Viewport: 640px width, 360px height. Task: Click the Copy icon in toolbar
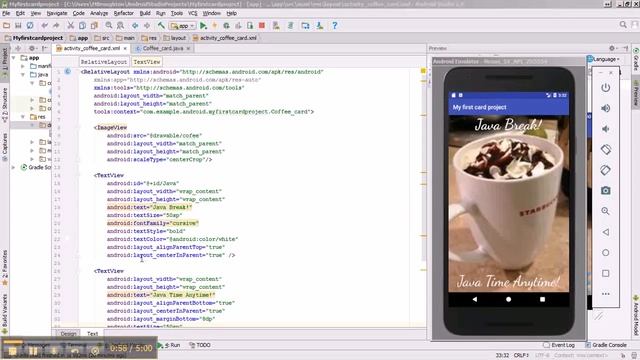(x=82, y=25)
